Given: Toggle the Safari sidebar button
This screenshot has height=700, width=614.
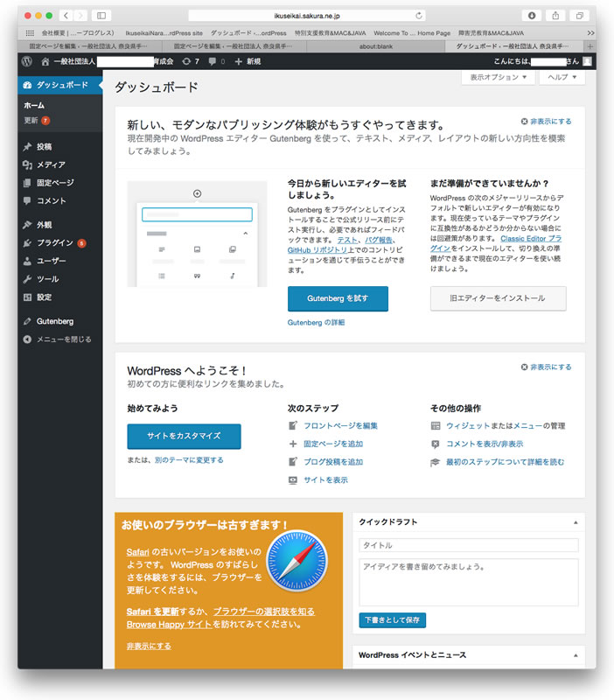Looking at the screenshot, I should [101, 16].
